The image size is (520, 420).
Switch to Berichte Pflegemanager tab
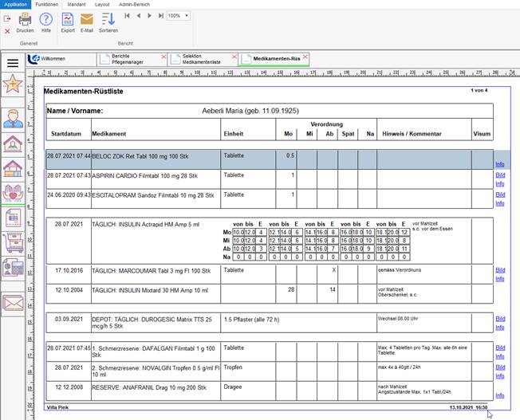(128, 59)
